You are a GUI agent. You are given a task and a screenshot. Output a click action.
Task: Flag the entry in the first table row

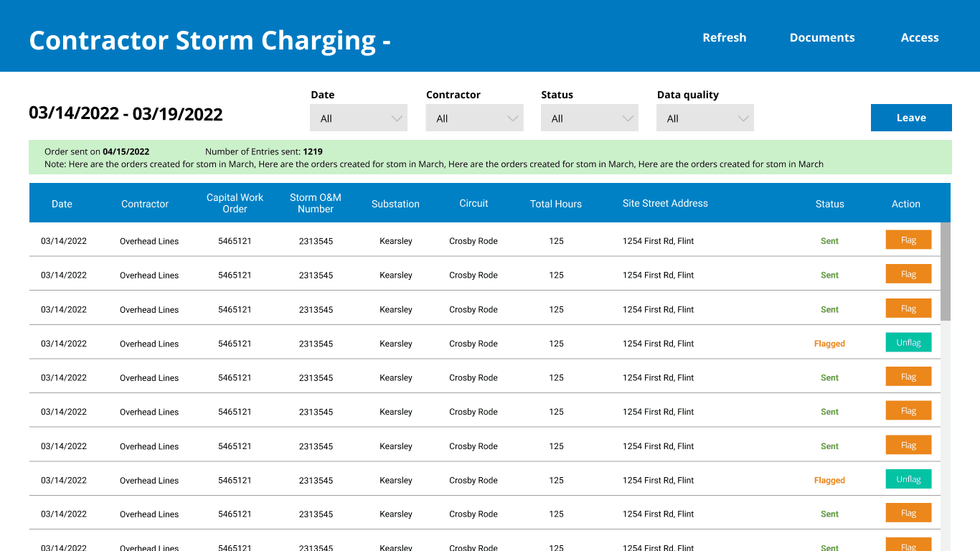(x=909, y=240)
